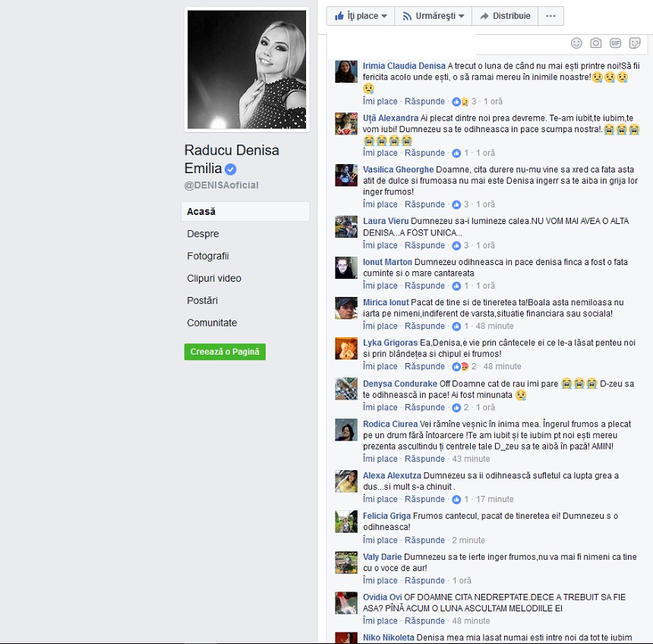Click the emoji smiley icon in comment box
Viewport: 653px width, 644px height.
tap(576, 43)
